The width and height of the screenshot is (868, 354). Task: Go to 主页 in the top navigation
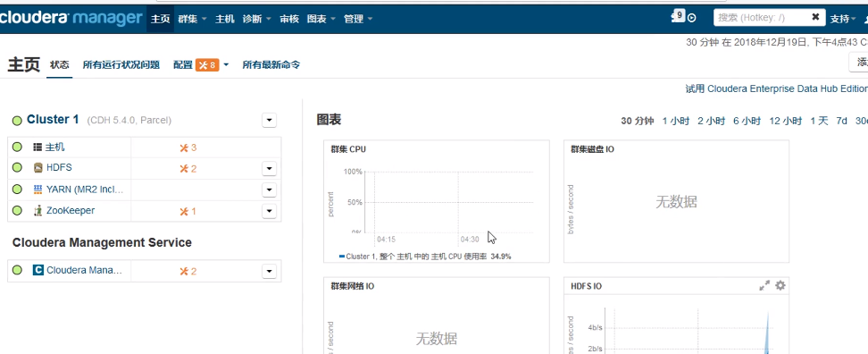point(160,19)
